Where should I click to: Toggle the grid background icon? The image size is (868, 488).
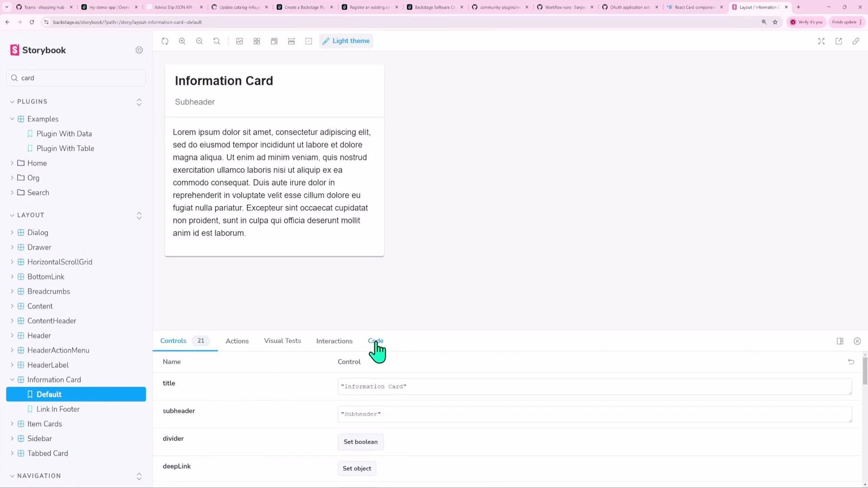point(257,41)
